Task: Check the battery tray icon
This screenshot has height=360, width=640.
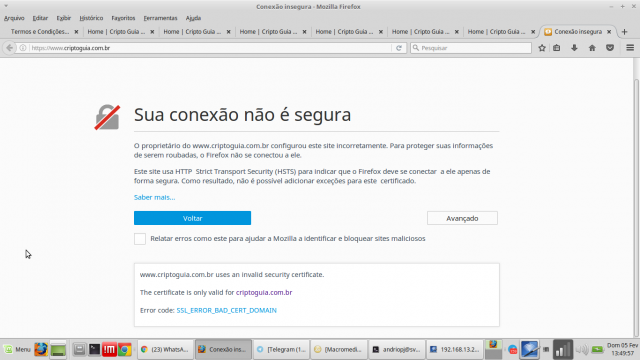Action: 598,349
